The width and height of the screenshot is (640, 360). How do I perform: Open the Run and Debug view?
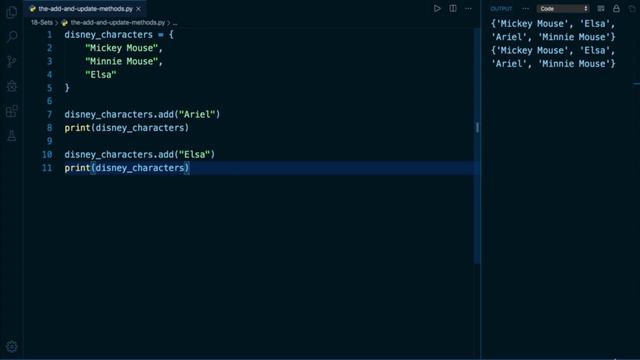12,86
